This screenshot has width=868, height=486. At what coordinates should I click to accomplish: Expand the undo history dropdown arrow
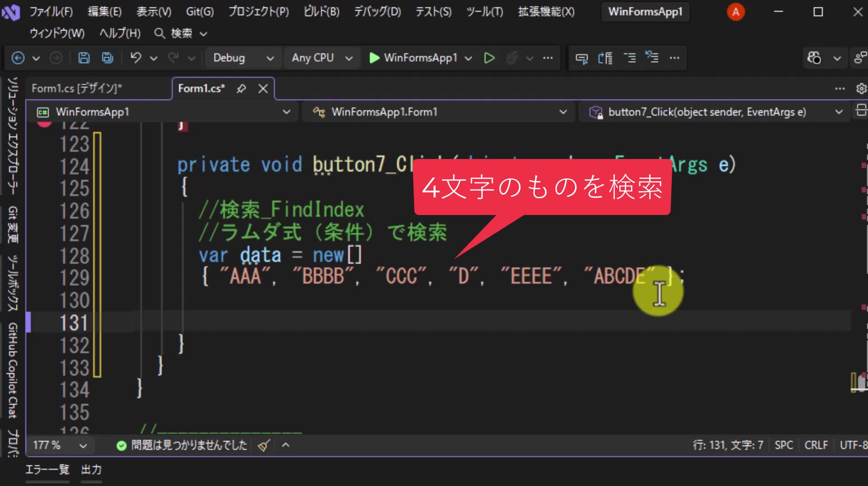pos(154,58)
